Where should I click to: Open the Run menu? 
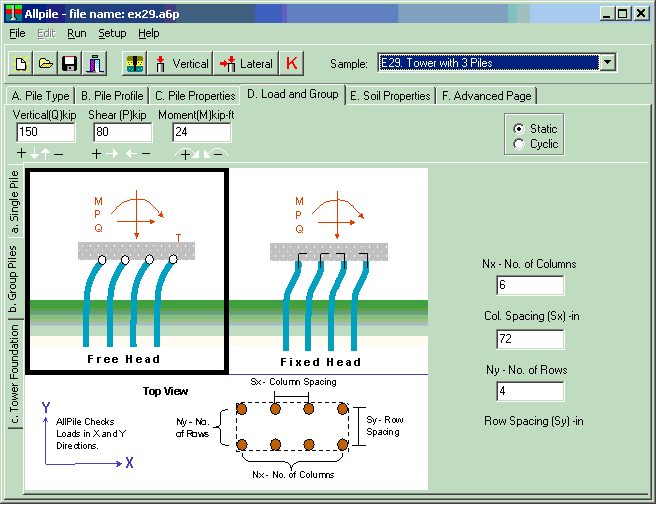pos(77,33)
